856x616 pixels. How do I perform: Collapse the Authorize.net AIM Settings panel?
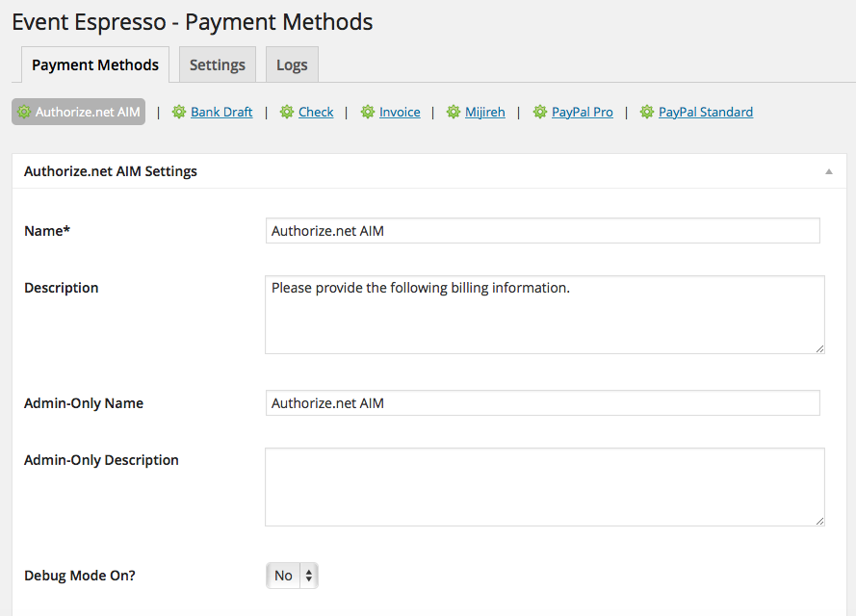pos(829,171)
